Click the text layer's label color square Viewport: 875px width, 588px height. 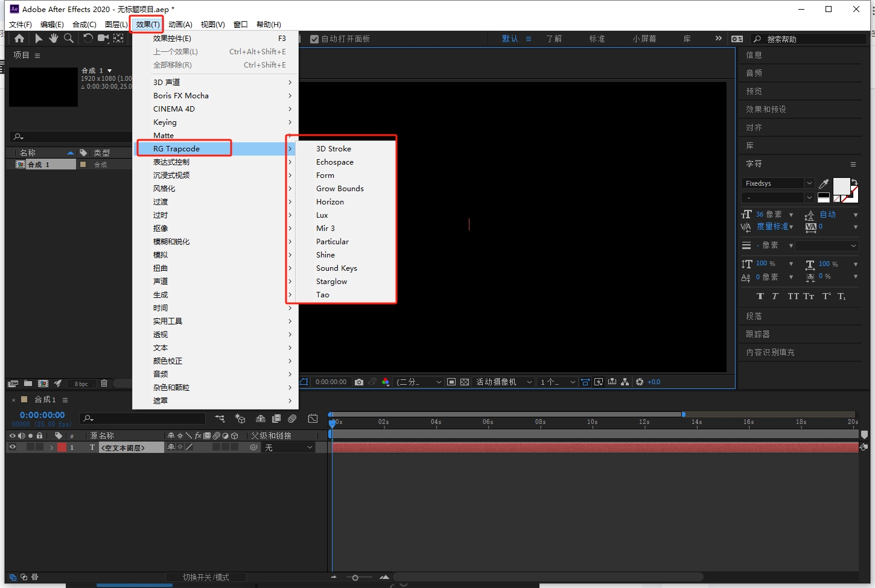[62, 447]
